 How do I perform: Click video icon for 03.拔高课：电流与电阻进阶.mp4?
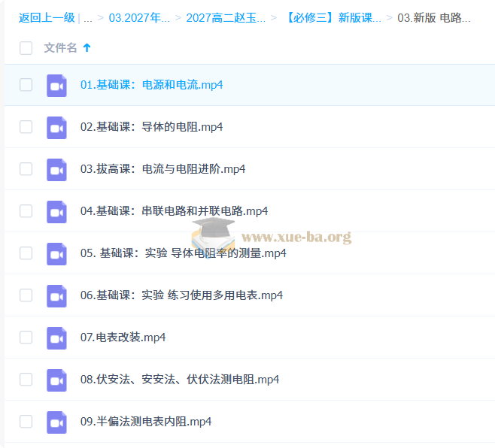[57, 170]
